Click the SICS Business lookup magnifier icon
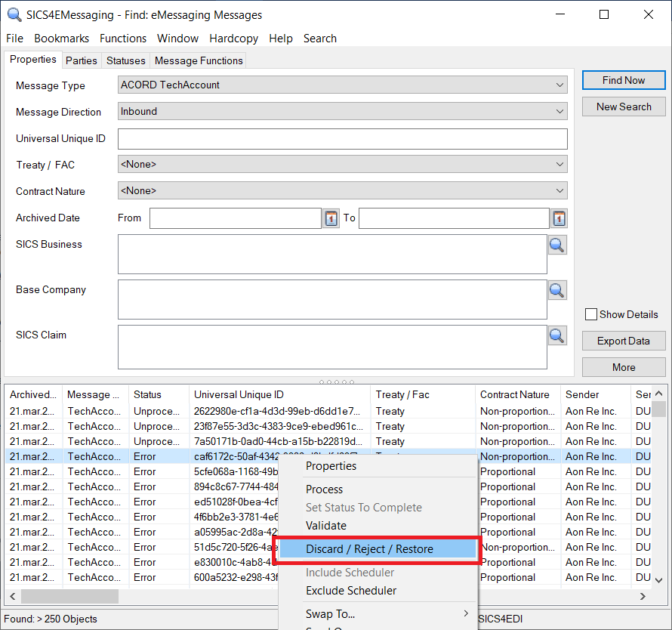This screenshot has height=630, width=672. [557, 245]
